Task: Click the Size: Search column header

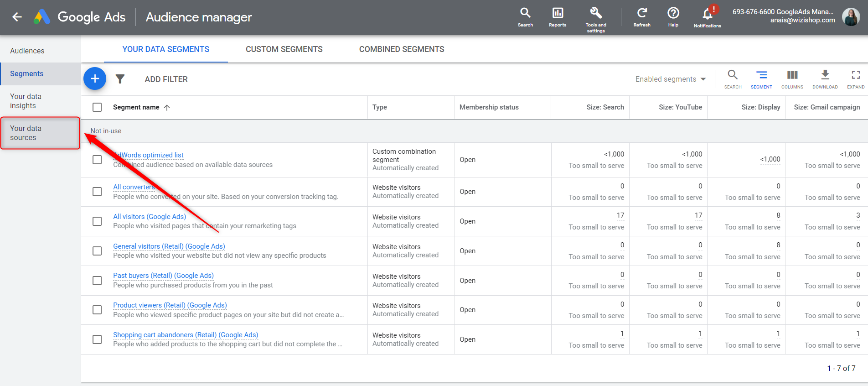Action: (x=605, y=107)
